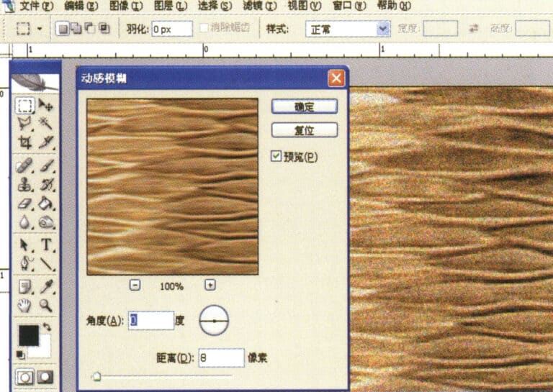Select the Path Selection tool
The height and width of the screenshot is (392, 553).
point(24,245)
